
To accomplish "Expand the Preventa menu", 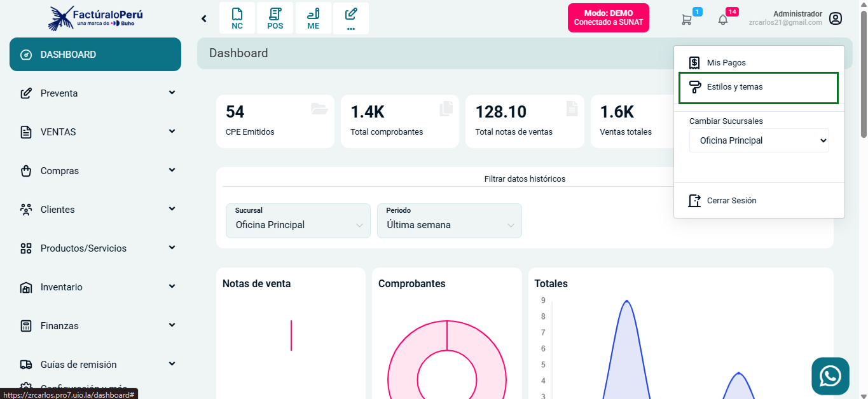I will click(x=95, y=93).
